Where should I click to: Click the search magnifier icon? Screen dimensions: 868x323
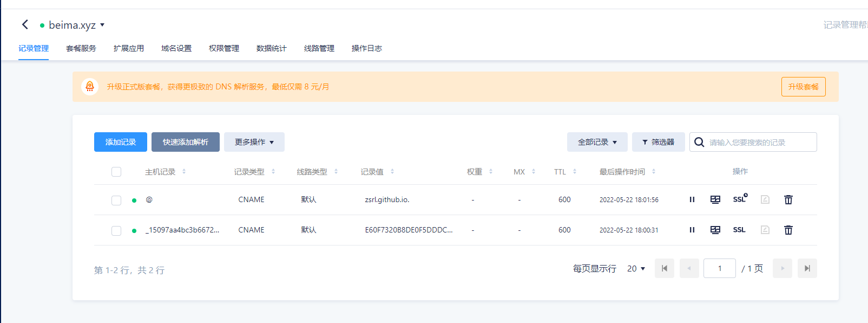699,142
